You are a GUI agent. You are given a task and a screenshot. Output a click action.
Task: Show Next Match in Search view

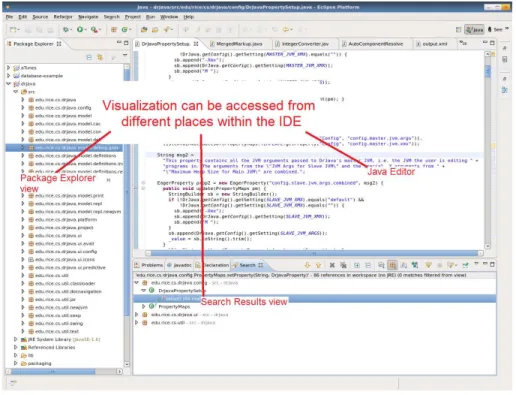307,265
